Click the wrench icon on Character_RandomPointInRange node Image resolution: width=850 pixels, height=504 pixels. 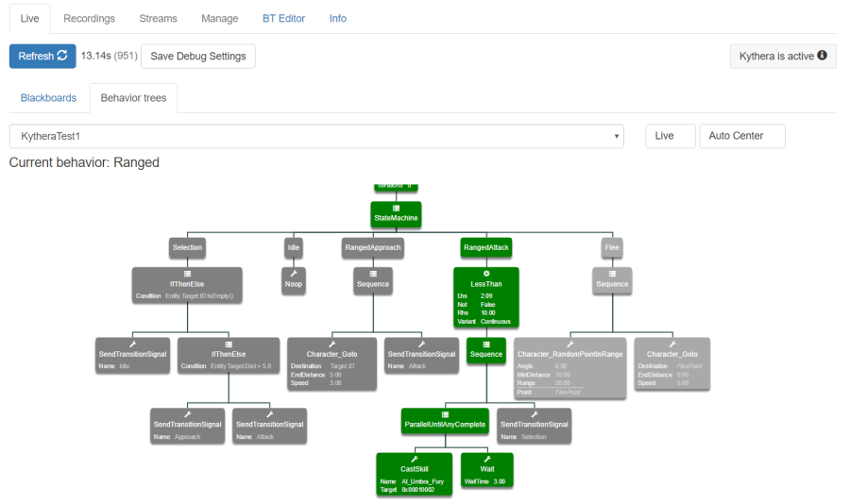tap(569, 344)
